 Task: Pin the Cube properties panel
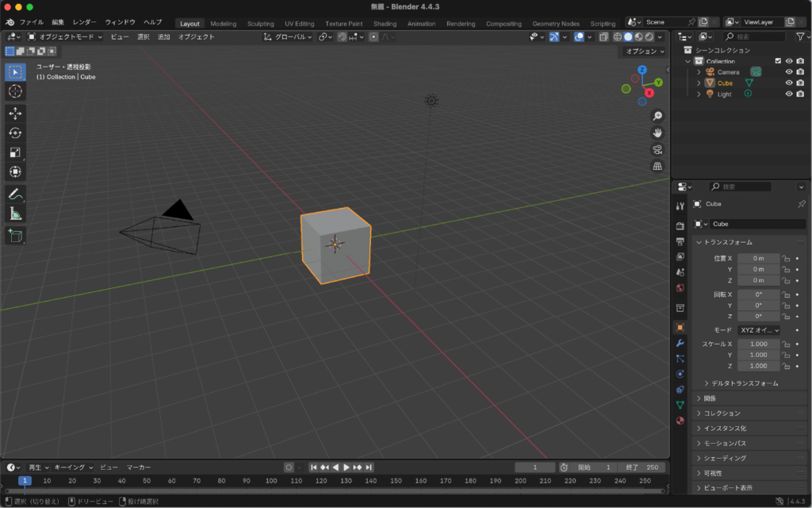tap(801, 204)
